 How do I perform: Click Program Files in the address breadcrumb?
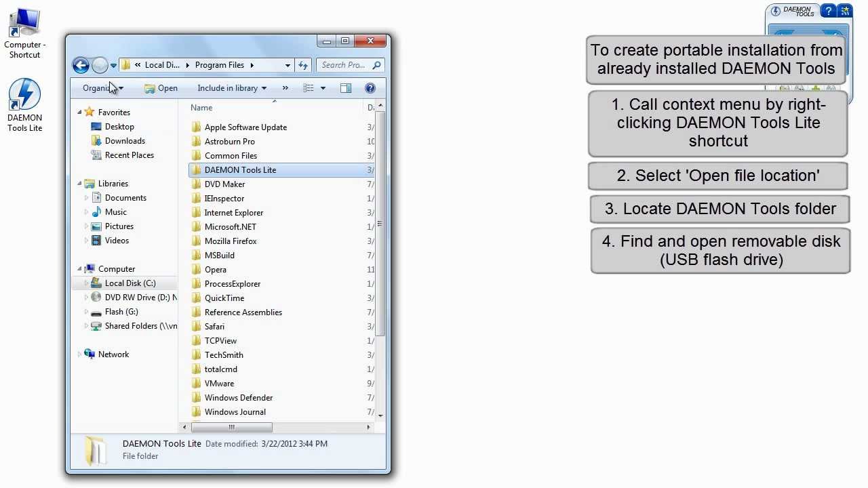click(x=219, y=65)
